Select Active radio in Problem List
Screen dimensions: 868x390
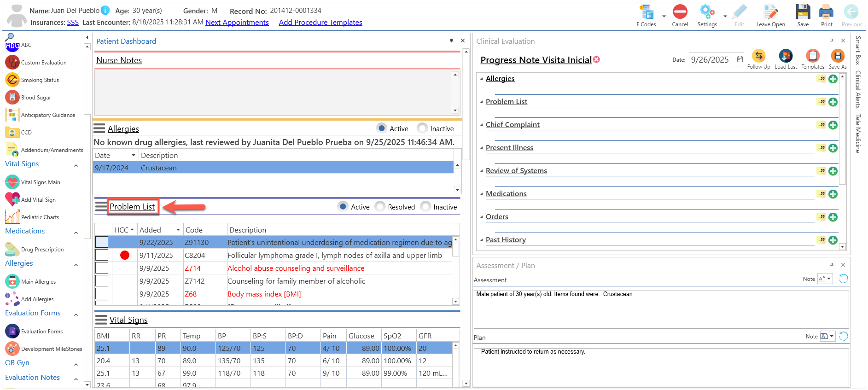[x=343, y=206]
